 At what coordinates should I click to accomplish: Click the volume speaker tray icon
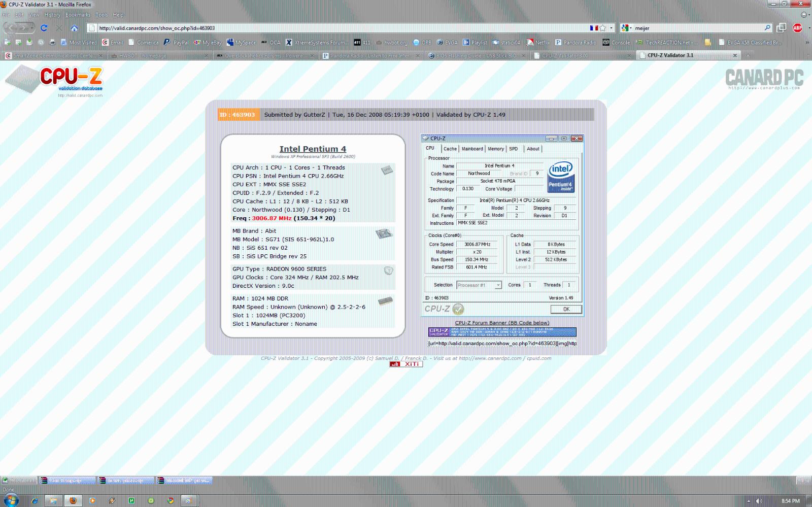pyautogui.click(x=759, y=501)
